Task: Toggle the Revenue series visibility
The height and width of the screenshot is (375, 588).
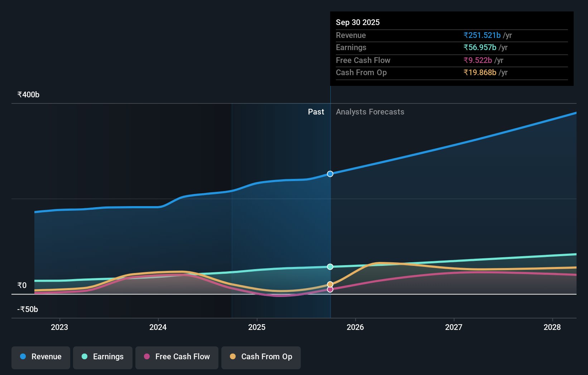Action: tap(40, 357)
